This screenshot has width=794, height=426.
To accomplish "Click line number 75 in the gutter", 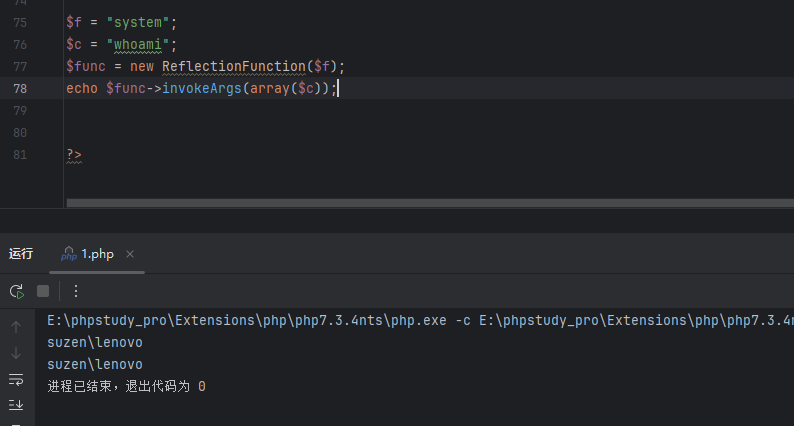I will pos(22,22).
